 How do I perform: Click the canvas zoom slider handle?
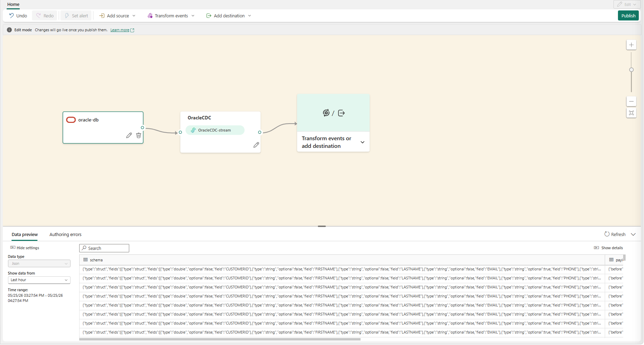click(x=631, y=70)
